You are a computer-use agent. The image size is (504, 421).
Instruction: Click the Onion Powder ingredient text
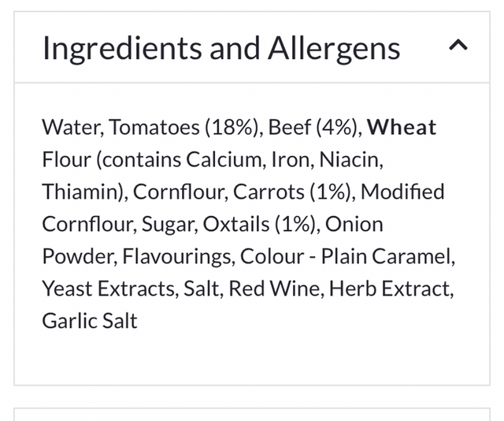point(354,224)
